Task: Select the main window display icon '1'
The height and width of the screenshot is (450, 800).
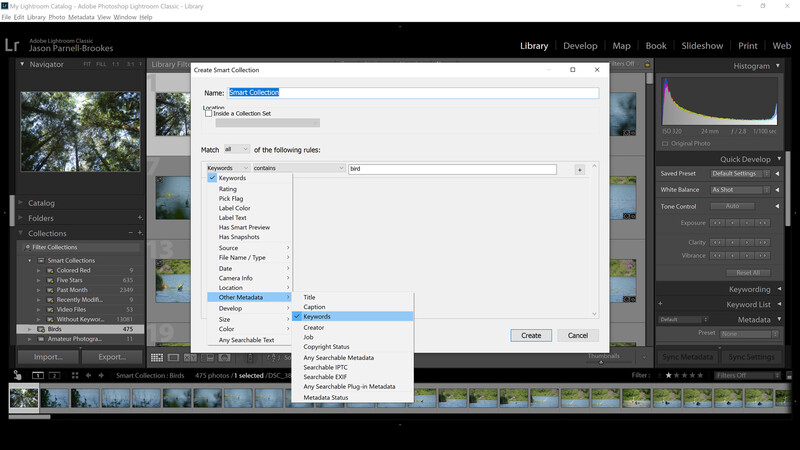Action: [x=38, y=376]
